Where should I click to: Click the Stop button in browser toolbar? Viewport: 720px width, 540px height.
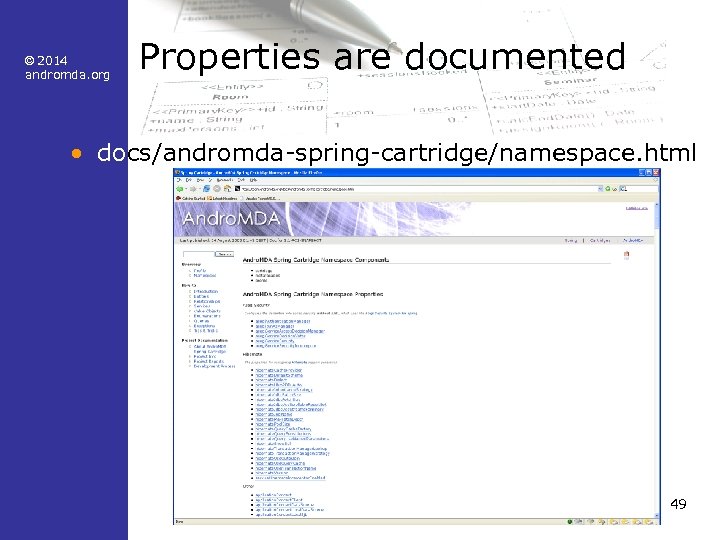217,189
